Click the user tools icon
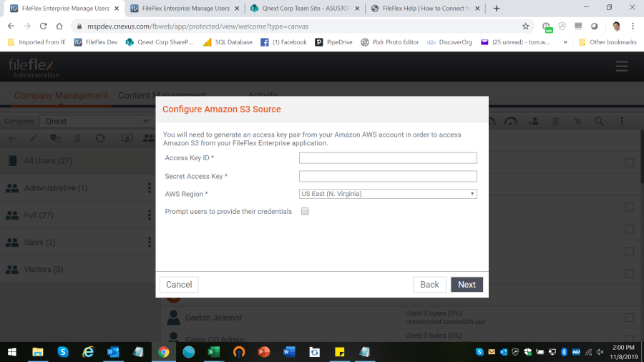Screen dimensions: 644x362 click(x=577, y=122)
